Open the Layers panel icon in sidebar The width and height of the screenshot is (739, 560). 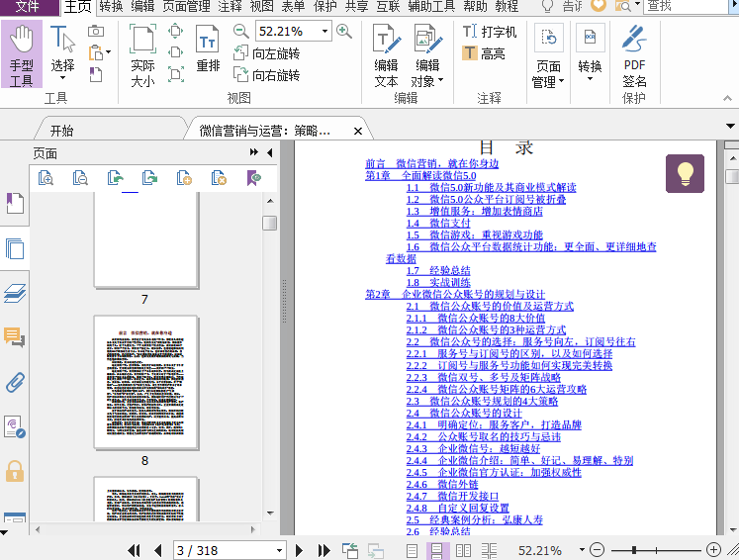click(x=15, y=293)
